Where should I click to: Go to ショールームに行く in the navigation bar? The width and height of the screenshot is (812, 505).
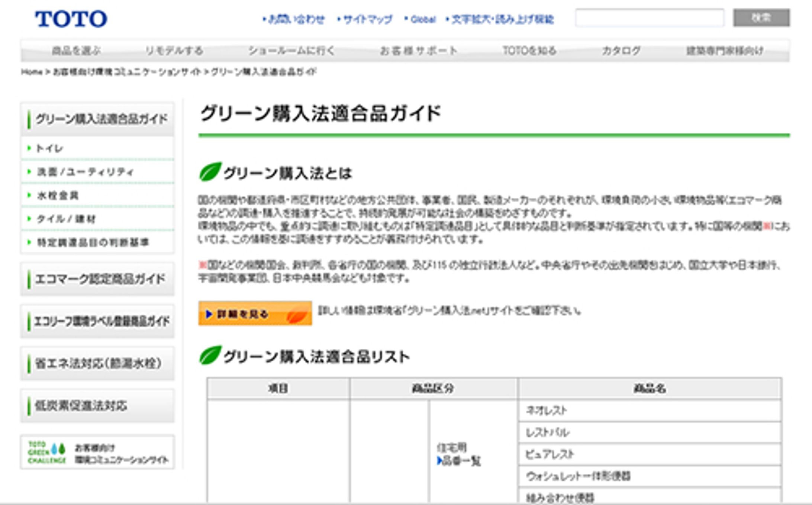(x=291, y=51)
